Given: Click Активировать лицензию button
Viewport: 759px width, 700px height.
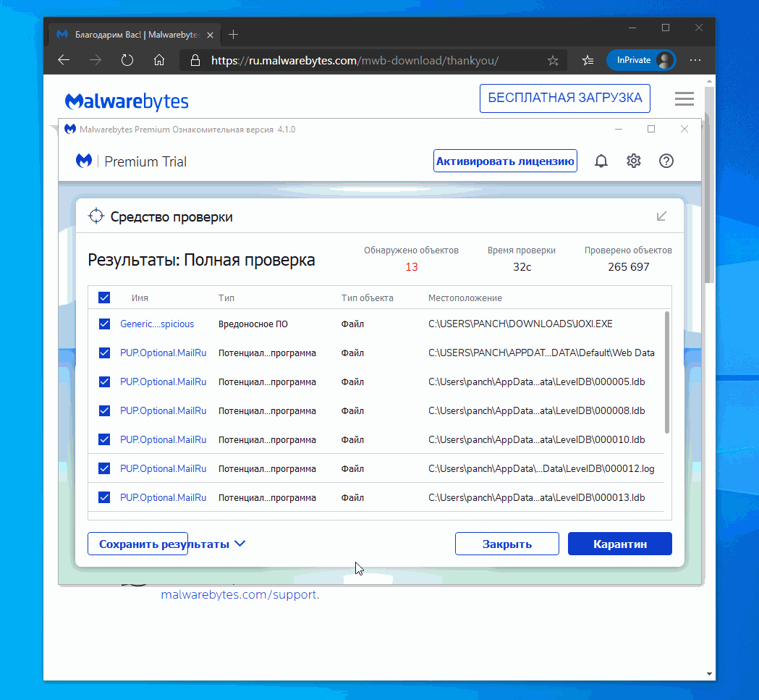Looking at the screenshot, I should point(505,161).
